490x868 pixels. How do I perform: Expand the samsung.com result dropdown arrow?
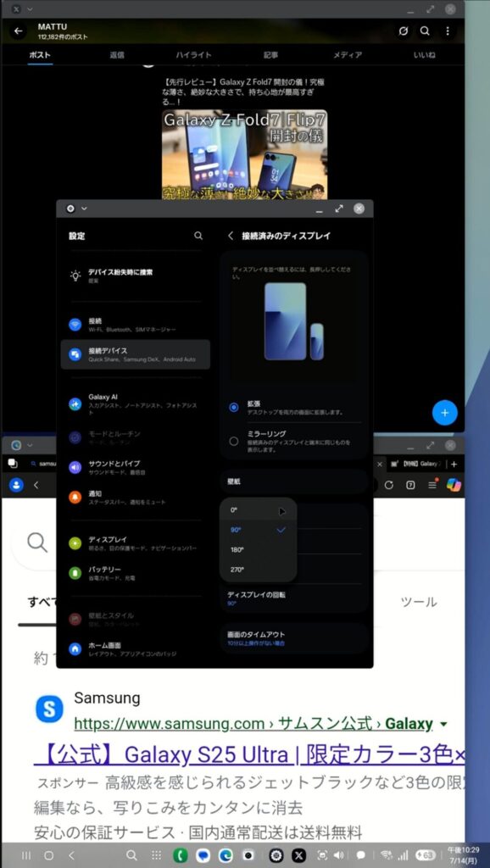[x=443, y=725]
